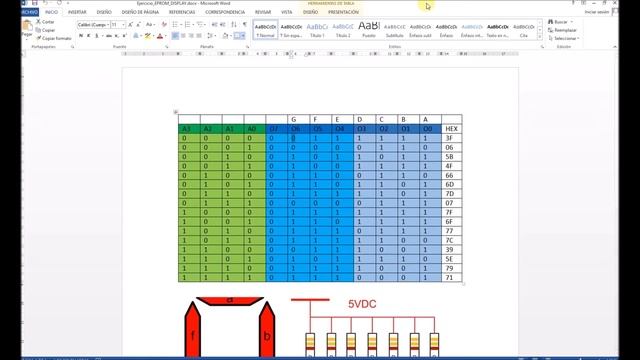Screen dimensions: 640x360
Task: Switch to DISEÑO DE PÁGINA tab
Action: (140, 12)
